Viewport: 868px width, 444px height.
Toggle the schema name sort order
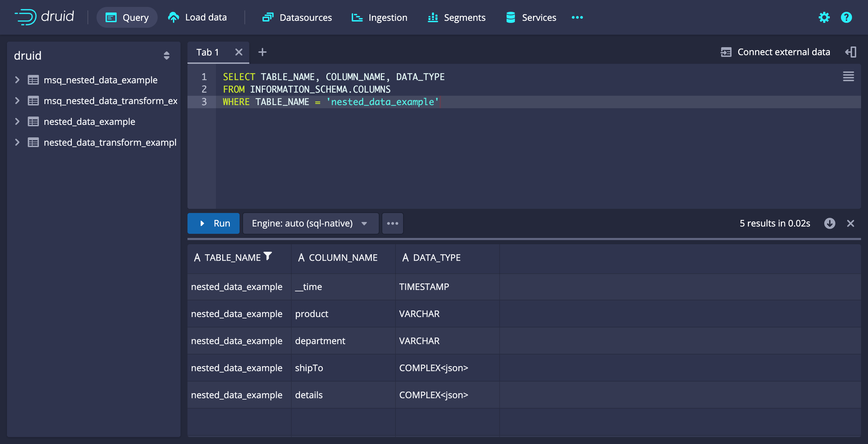pos(166,55)
